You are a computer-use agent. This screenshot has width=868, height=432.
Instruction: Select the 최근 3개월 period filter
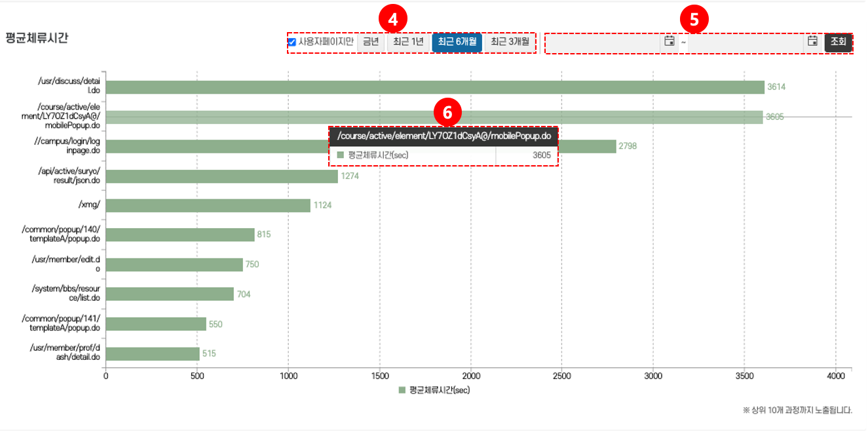pyautogui.click(x=510, y=42)
